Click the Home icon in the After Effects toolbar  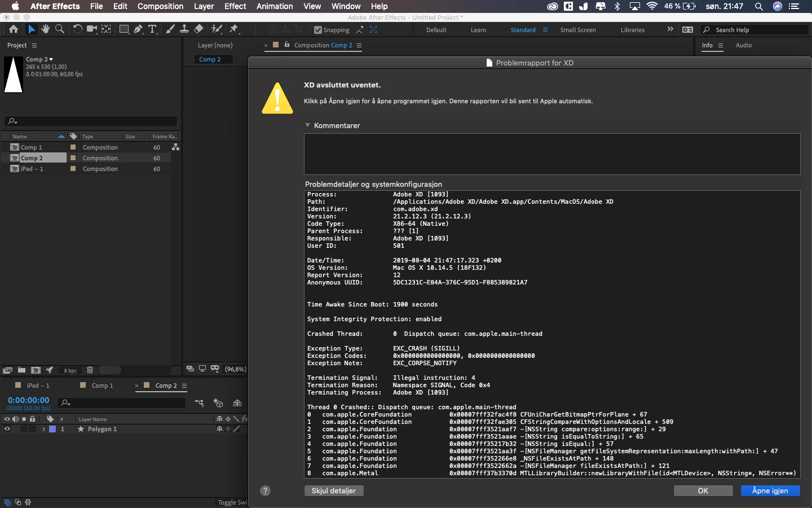click(14, 29)
